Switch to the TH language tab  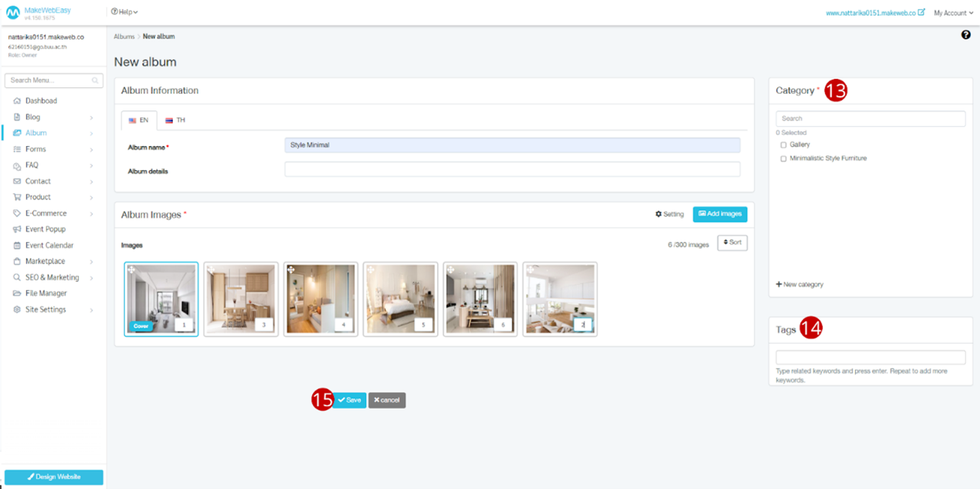(x=176, y=121)
